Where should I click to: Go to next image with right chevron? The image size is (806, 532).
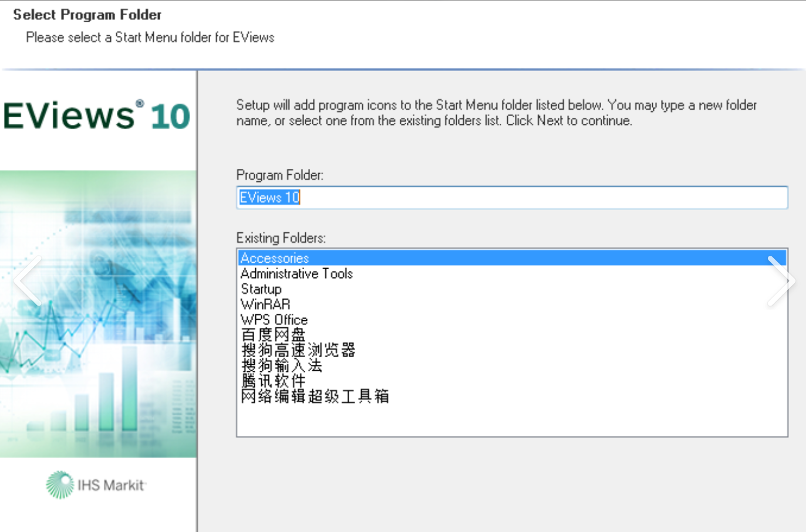(x=781, y=281)
